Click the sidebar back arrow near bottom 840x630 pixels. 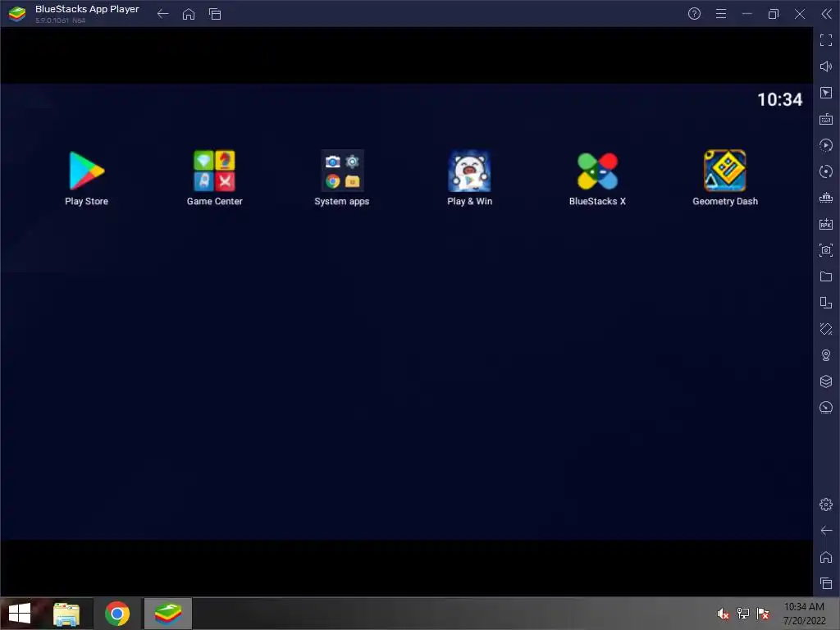(826, 531)
